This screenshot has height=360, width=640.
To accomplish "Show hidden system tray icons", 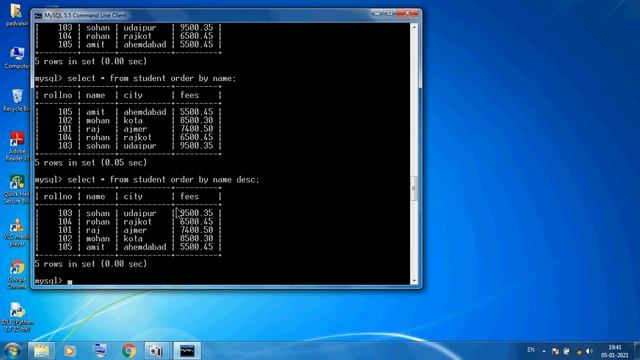I will [544, 351].
